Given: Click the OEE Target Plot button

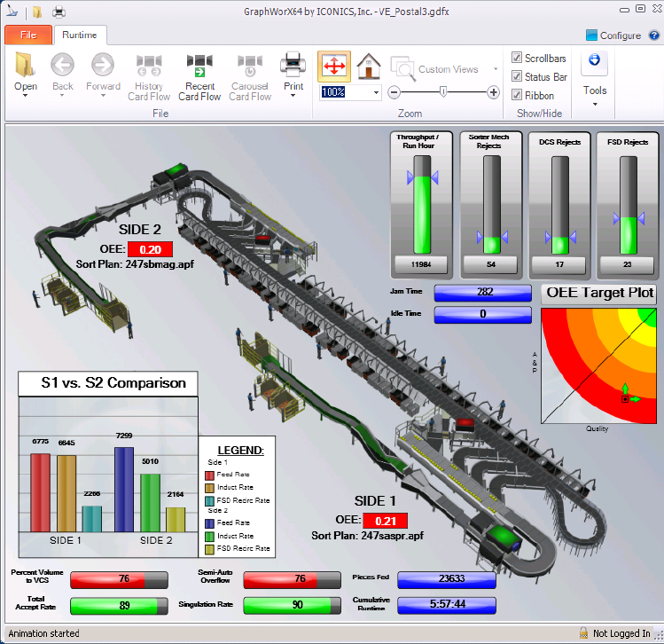Looking at the screenshot, I should click(599, 294).
